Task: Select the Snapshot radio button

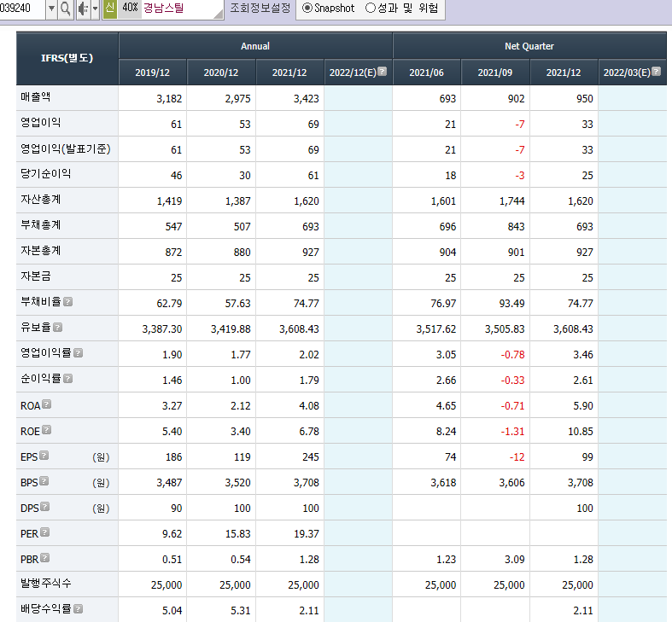Action: 307,9
